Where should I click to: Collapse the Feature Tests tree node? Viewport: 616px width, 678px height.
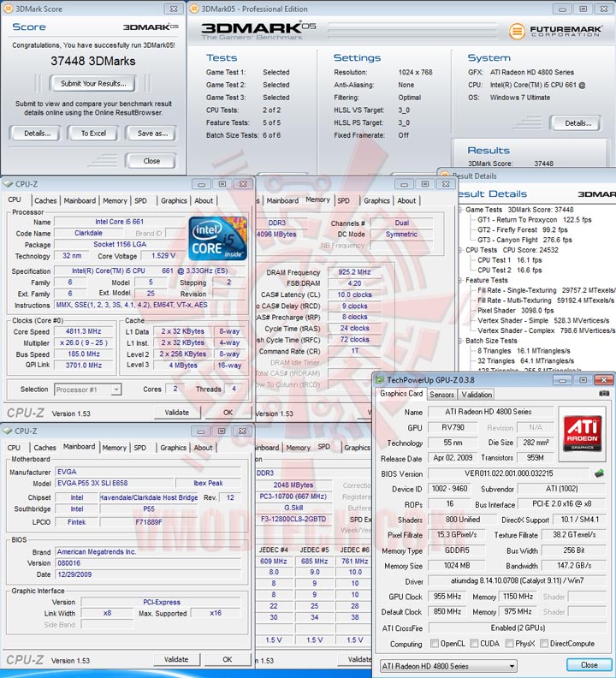tap(461, 280)
